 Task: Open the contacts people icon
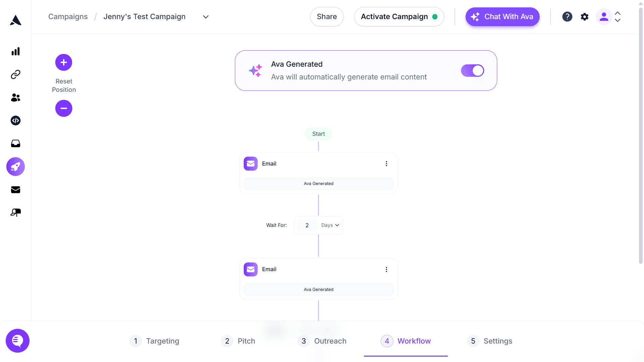point(15,98)
